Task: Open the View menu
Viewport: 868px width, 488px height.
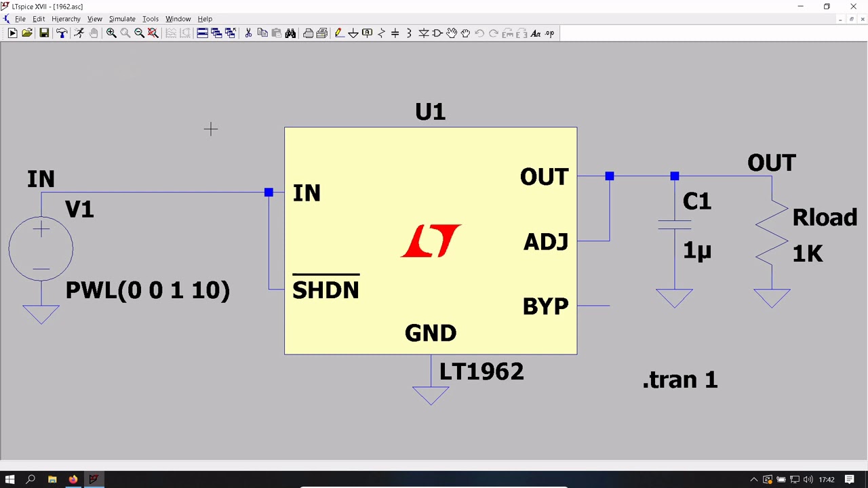Action: point(95,19)
